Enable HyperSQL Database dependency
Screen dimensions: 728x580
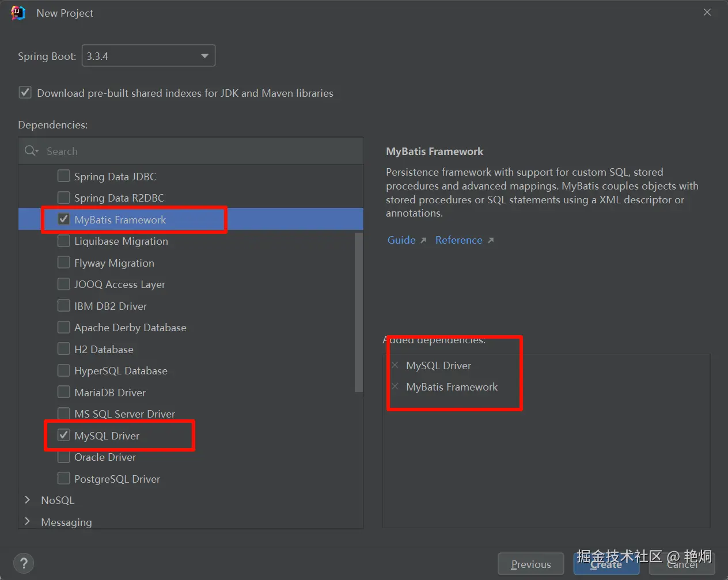click(64, 370)
